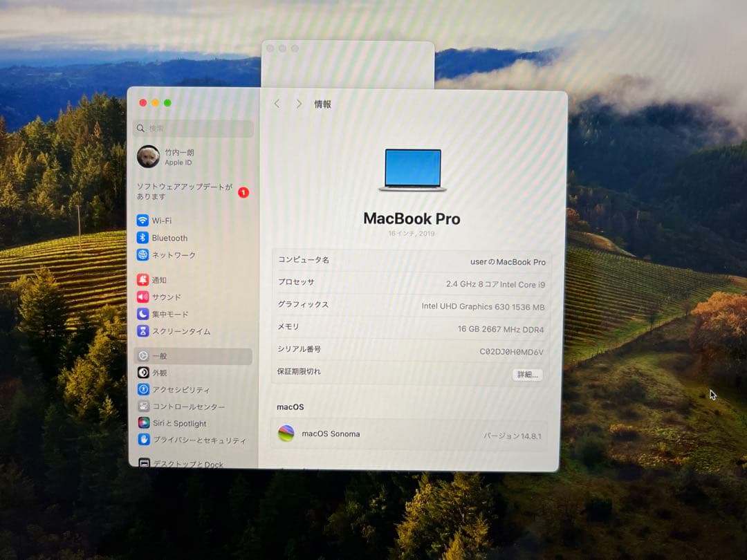This screenshot has width=747, height=560.
Task: Select 外観 appearance settings
Action: 159,372
